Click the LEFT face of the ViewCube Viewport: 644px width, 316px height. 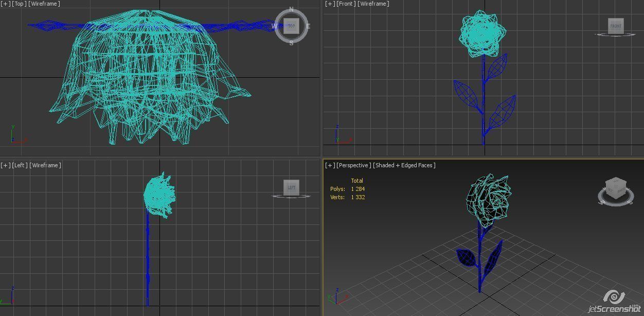[x=292, y=187]
